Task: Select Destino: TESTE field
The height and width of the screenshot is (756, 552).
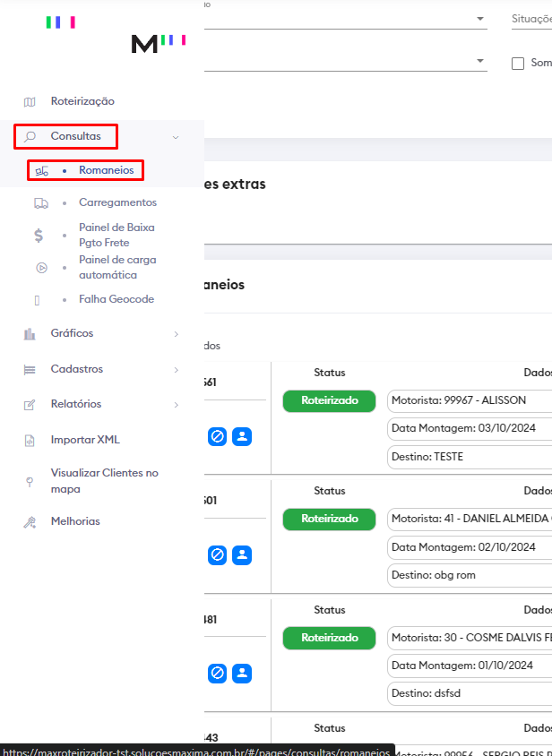Action: tap(470, 457)
